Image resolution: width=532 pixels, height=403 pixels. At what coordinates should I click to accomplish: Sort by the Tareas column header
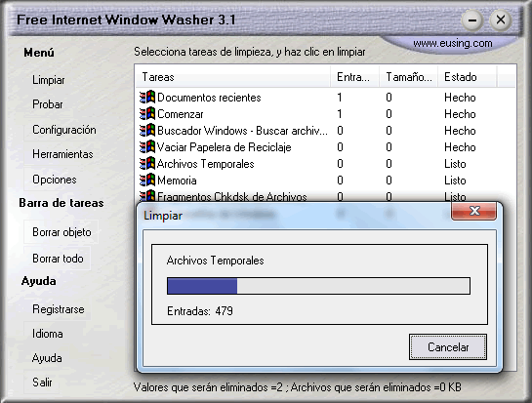[x=233, y=77]
